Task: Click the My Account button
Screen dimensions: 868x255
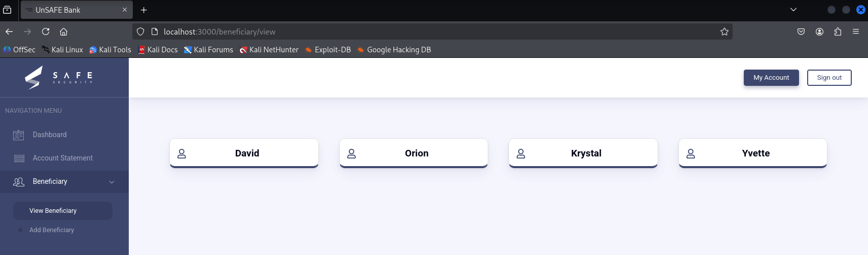Action: click(771, 78)
